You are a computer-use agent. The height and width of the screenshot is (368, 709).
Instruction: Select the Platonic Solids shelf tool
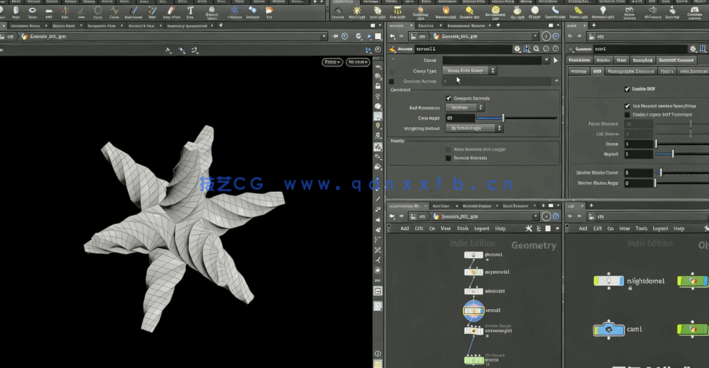click(212, 12)
